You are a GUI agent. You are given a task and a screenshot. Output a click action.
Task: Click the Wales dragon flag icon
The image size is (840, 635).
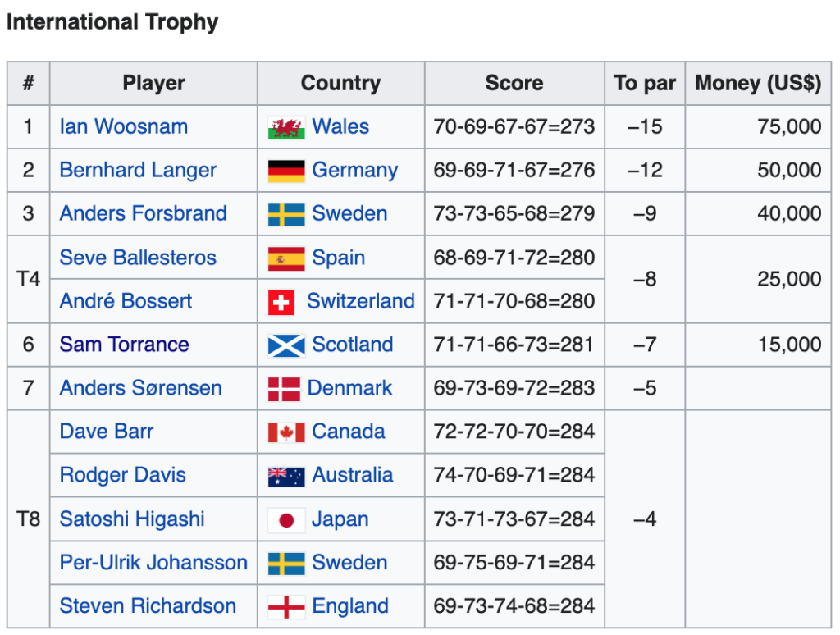tap(286, 128)
